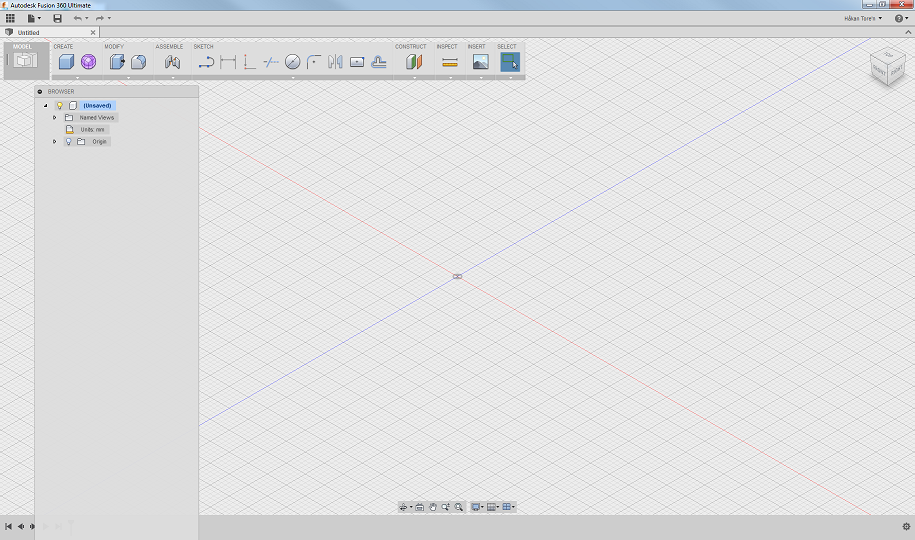The image size is (915, 540).
Task: Click the Orbit navigation icon
Action: click(403, 507)
